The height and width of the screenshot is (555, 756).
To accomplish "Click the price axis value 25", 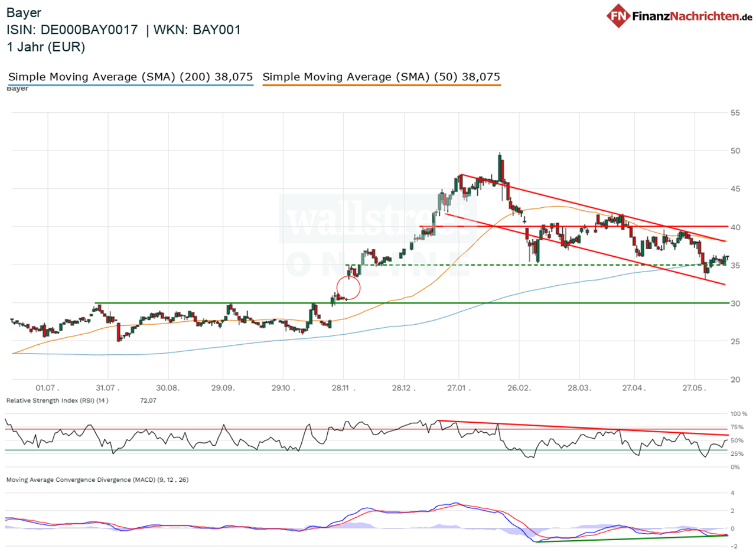I will pyautogui.click(x=735, y=341).
